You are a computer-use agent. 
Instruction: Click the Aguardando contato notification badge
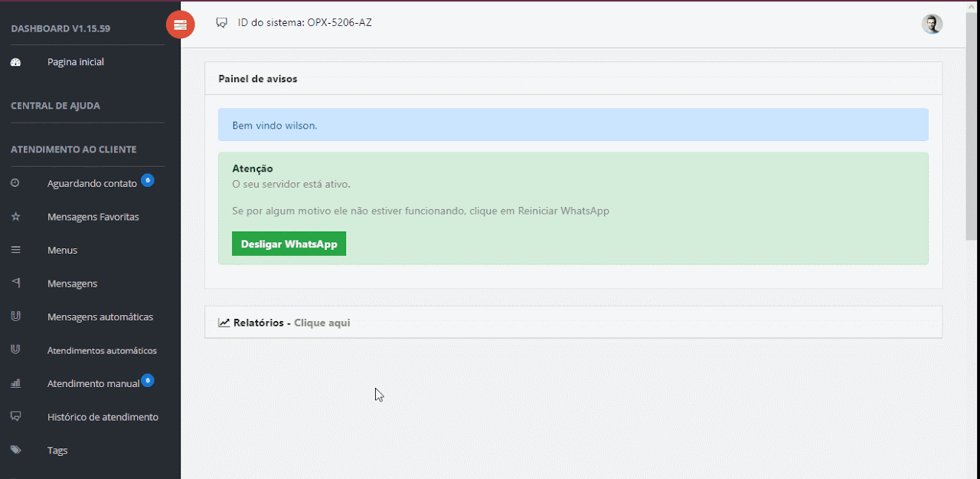click(148, 180)
